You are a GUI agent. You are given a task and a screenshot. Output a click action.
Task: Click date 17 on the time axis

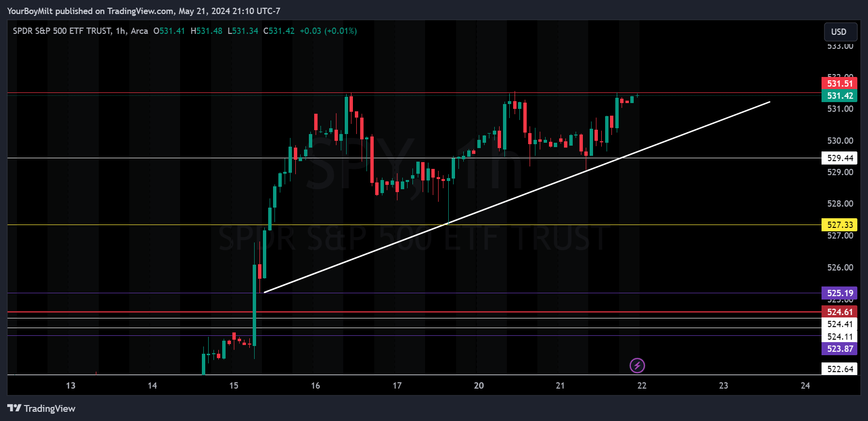point(397,386)
